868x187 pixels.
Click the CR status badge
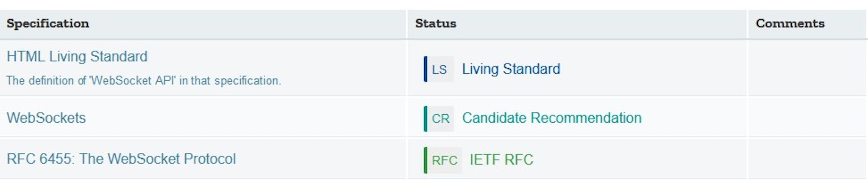[x=440, y=118]
